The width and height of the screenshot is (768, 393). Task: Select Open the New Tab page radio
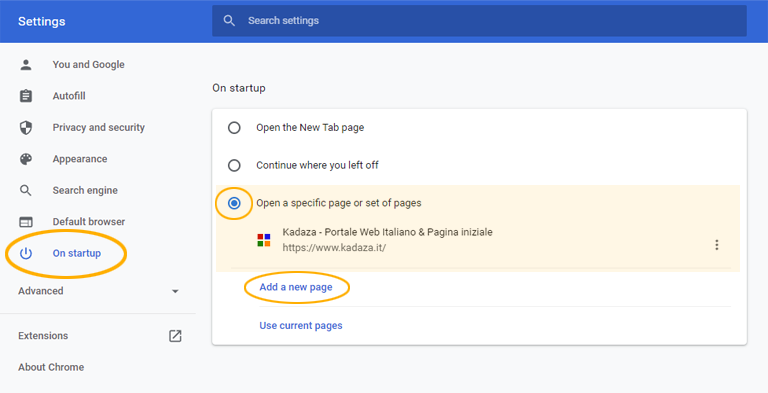tap(234, 128)
